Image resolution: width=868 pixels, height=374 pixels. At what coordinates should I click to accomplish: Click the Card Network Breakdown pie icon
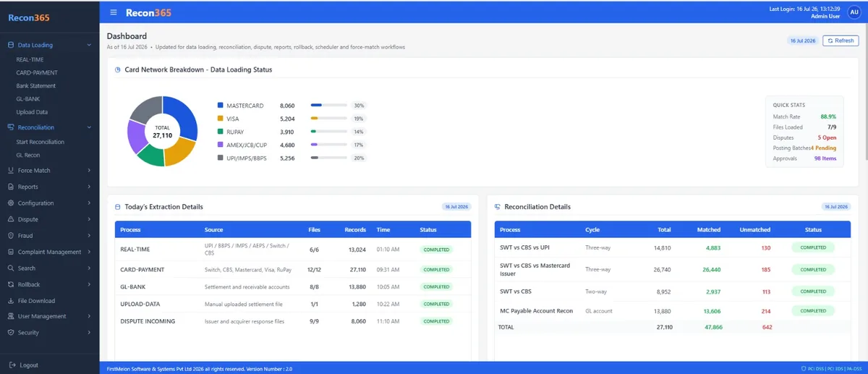(118, 70)
